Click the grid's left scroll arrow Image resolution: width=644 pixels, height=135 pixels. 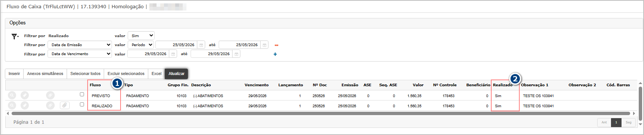tap(8, 113)
